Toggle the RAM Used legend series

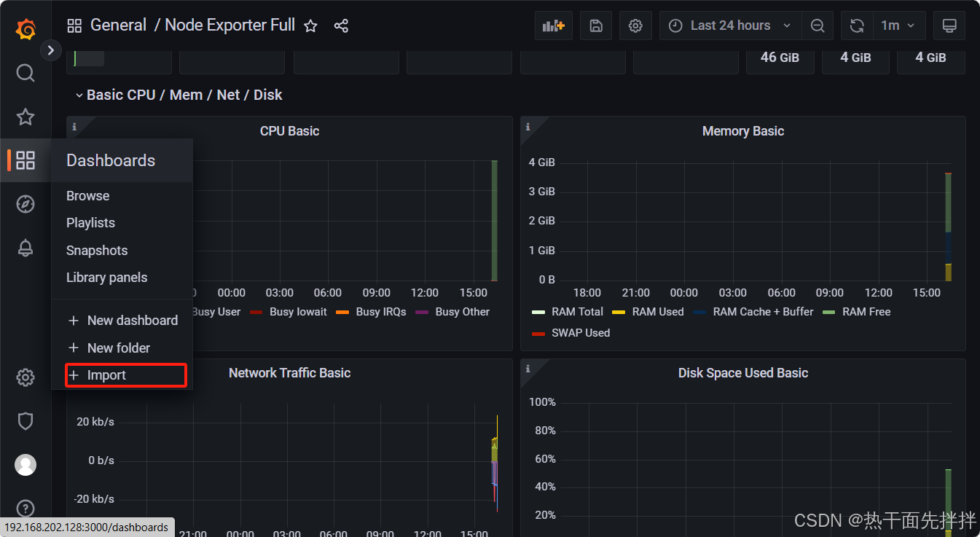pos(658,312)
